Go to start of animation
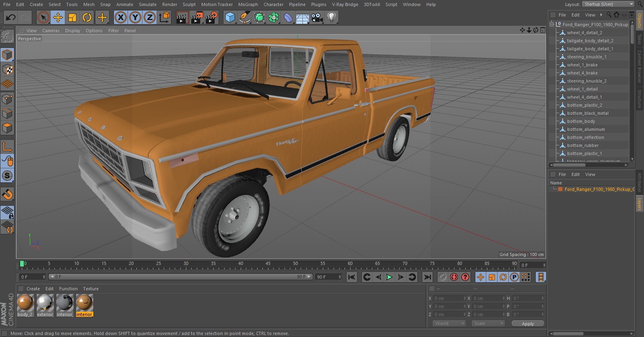 click(352, 277)
